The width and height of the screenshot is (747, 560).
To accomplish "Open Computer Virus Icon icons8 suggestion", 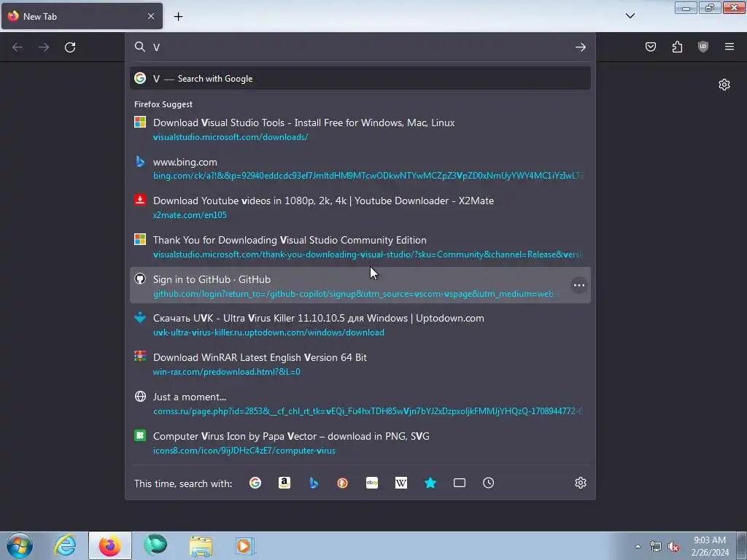I will 360,443.
